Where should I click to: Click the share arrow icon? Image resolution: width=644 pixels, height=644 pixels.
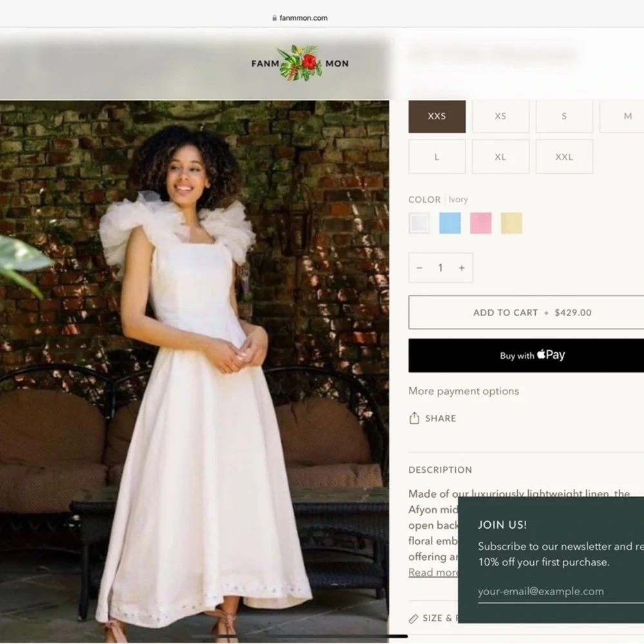(x=414, y=418)
